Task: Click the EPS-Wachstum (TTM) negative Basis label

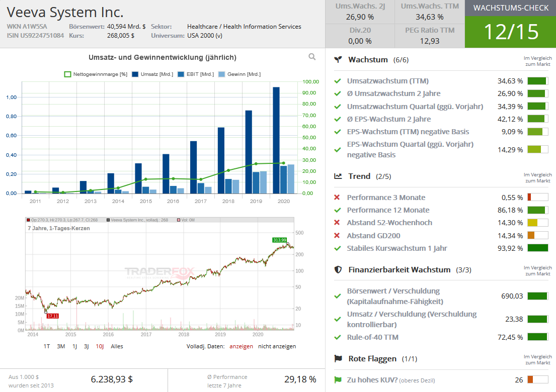Action: tap(408, 132)
